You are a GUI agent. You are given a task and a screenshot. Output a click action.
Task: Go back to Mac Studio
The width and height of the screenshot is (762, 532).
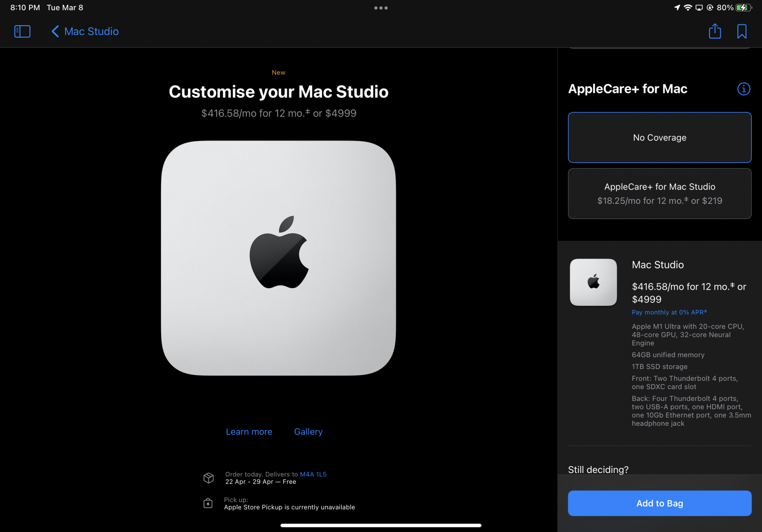pyautogui.click(x=85, y=31)
